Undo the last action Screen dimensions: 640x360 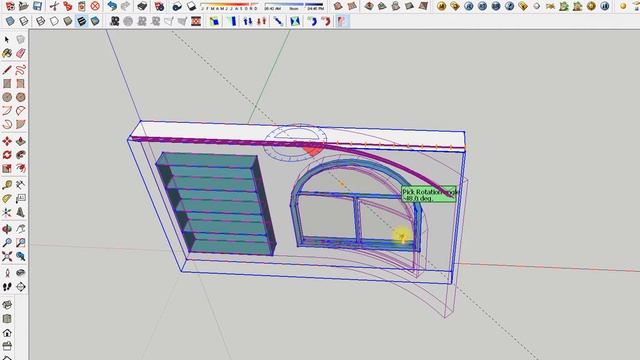[112, 6]
